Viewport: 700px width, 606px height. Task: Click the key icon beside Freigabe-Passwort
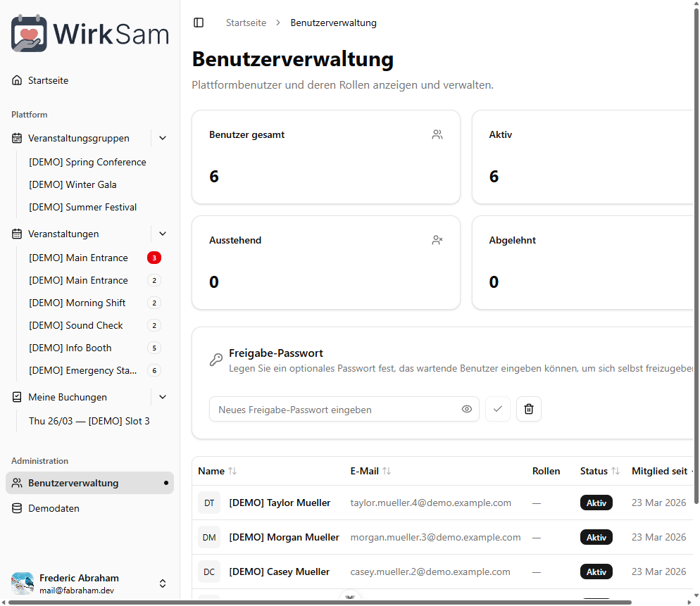pos(216,360)
